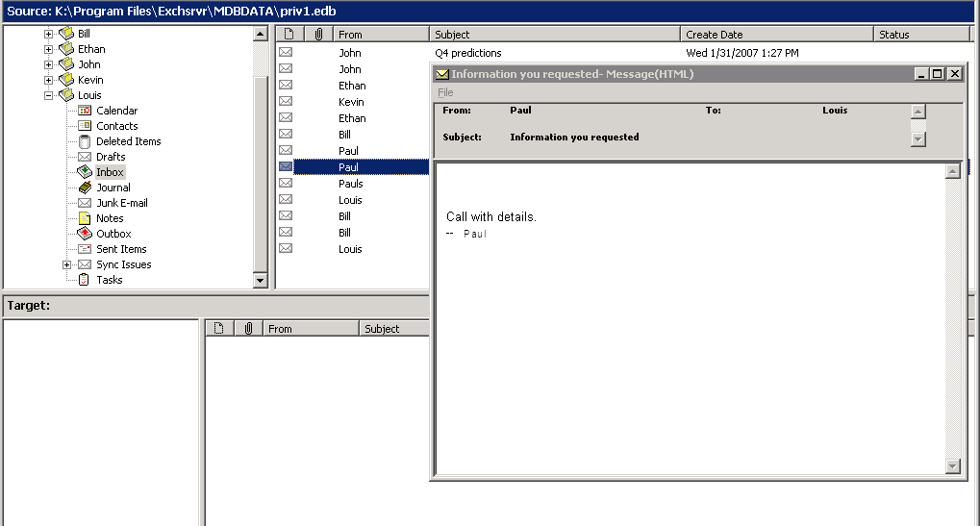The height and width of the screenshot is (526, 980).
Task: Click the Journal folder icon
Action: coord(85,188)
